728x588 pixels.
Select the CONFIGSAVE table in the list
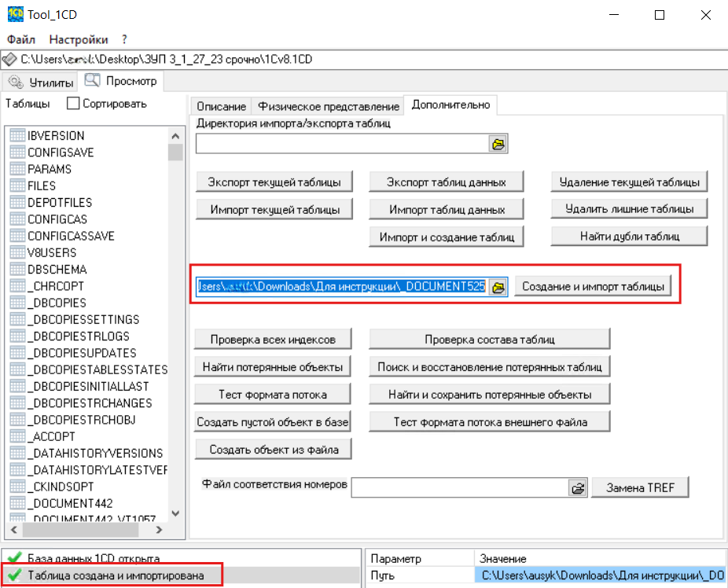tap(61, 153)
